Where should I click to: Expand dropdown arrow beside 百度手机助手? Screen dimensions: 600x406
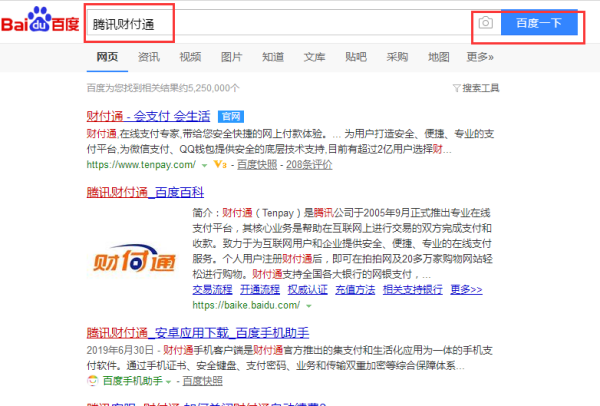click(x=168, y=382)
